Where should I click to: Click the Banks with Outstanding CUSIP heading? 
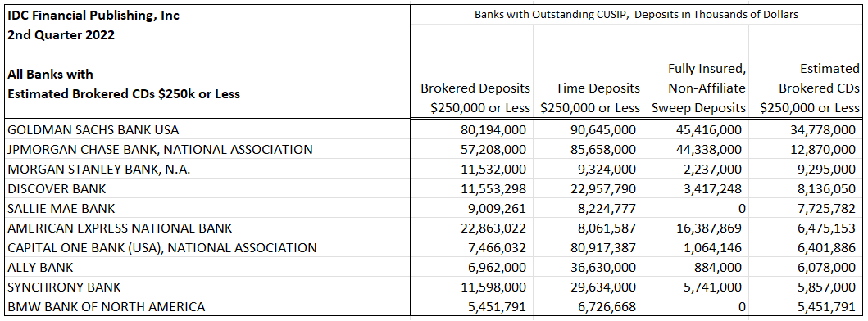pyautogui.click(x=636, y=15)
